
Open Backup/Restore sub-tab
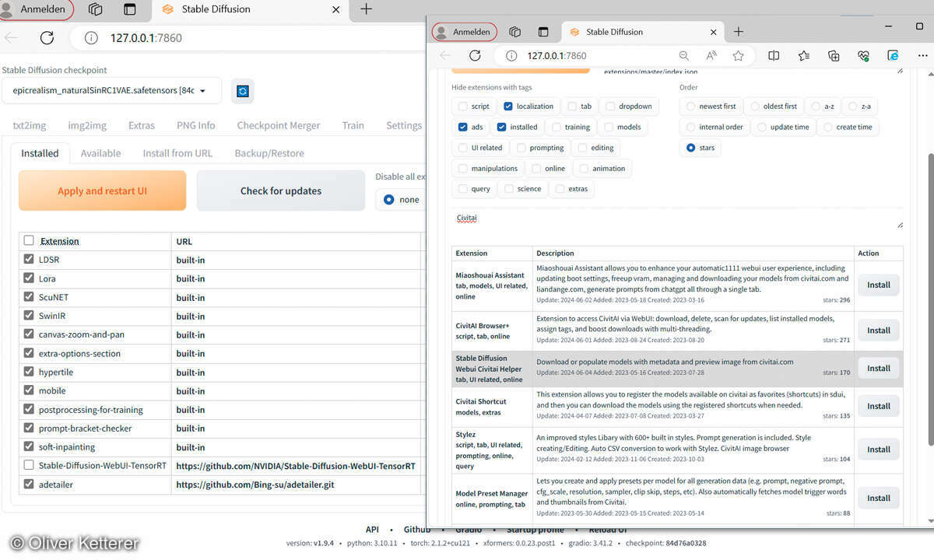coord(269,153)
